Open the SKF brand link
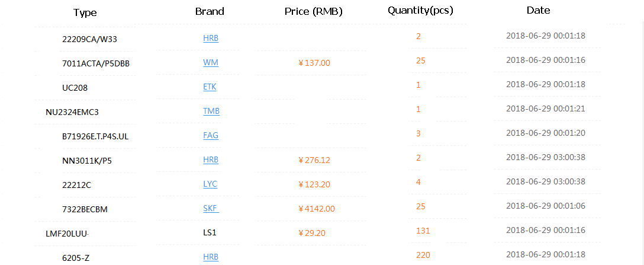Screen dimensions: 644x265 click(210, 209)
